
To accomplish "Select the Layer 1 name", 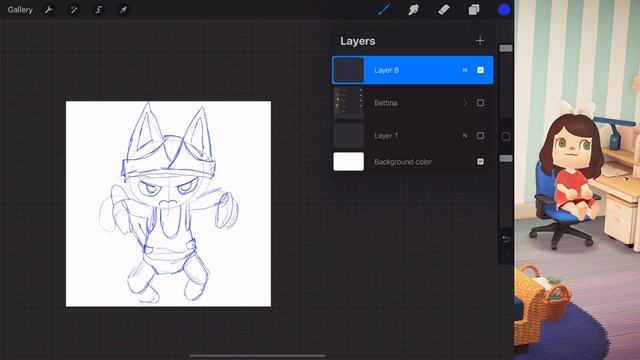I will pyautogui.click(x=386, y=136).
